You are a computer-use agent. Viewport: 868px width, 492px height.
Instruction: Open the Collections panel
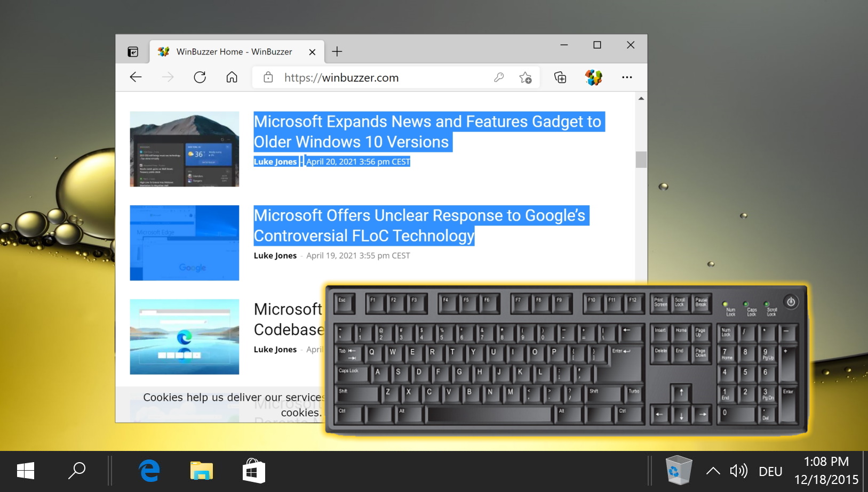pos(560,77)
